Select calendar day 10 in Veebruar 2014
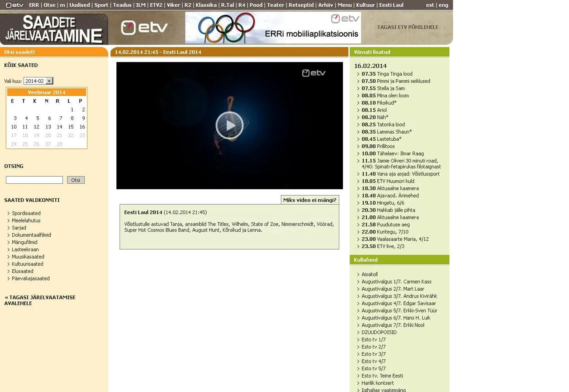Viewport: 569px width, 392px height. coord(14,127)
